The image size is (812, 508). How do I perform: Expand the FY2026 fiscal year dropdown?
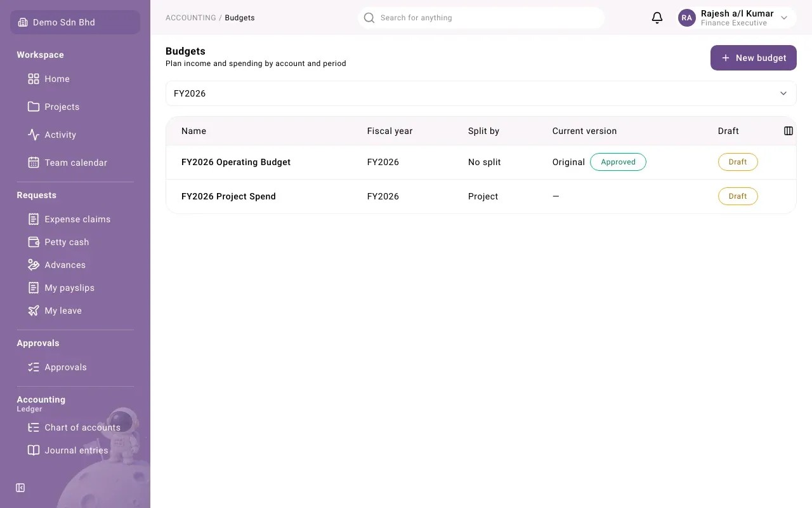click(x=481, y=93)
